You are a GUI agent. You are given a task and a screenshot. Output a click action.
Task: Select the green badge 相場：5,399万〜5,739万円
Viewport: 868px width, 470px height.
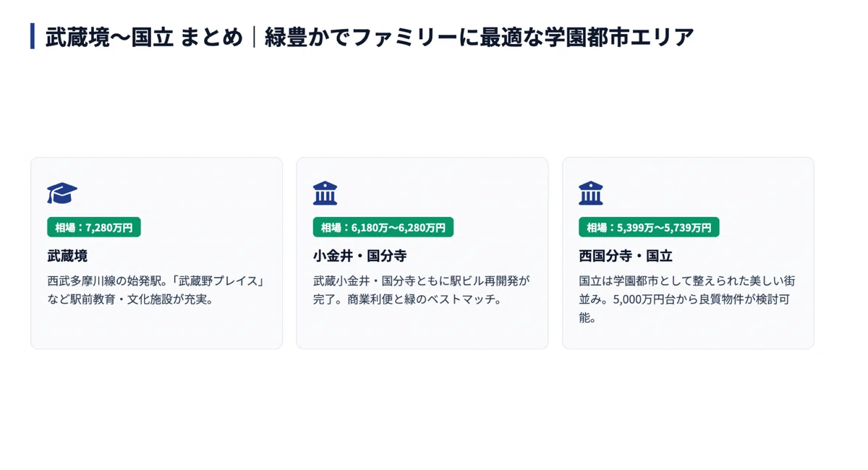649,227
